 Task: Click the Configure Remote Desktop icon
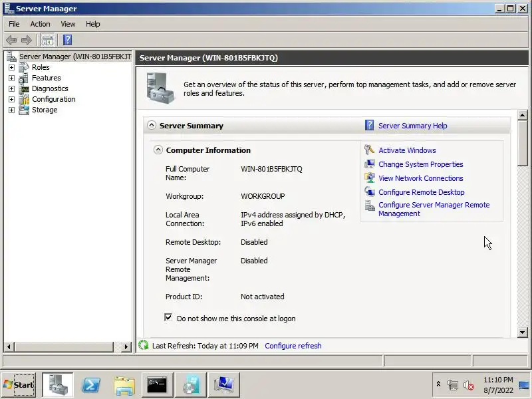click(x=369, y=192)
